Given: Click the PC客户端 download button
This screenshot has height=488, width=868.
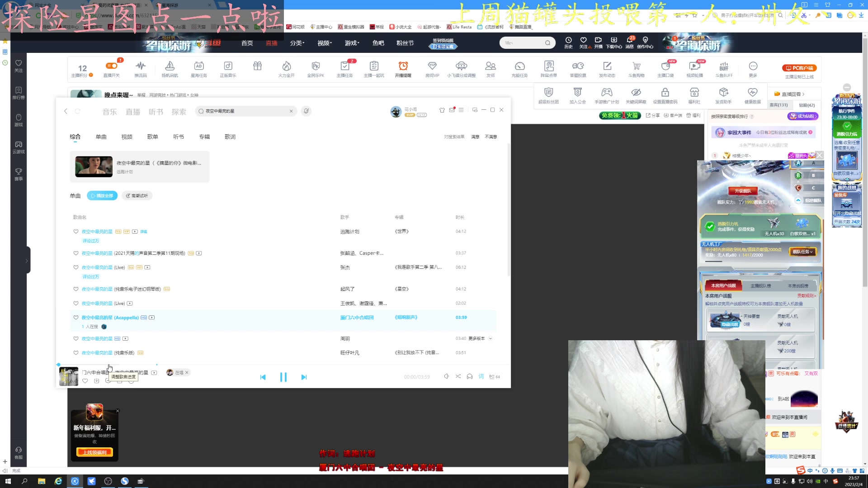Looking at the screenshot, I should [799, 68].
